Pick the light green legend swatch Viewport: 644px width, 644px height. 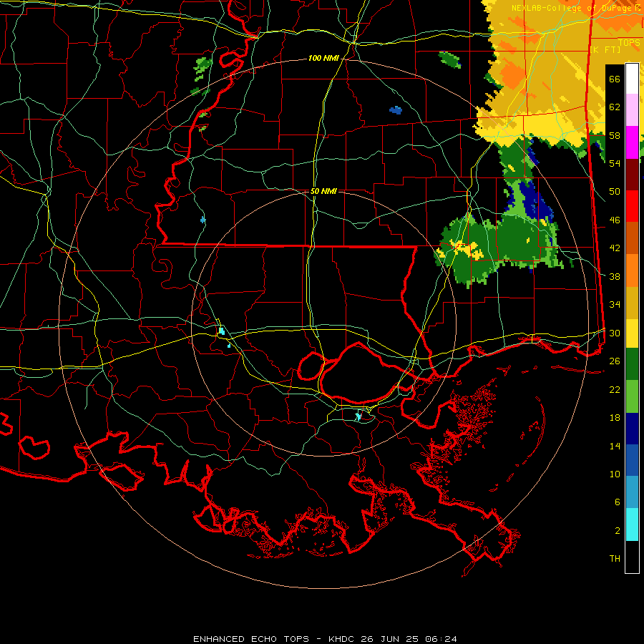[632, 396]
